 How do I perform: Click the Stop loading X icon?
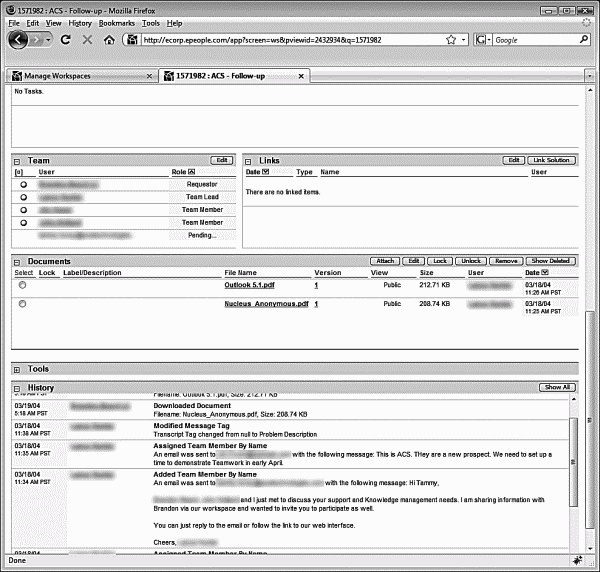tap(87, 40)
